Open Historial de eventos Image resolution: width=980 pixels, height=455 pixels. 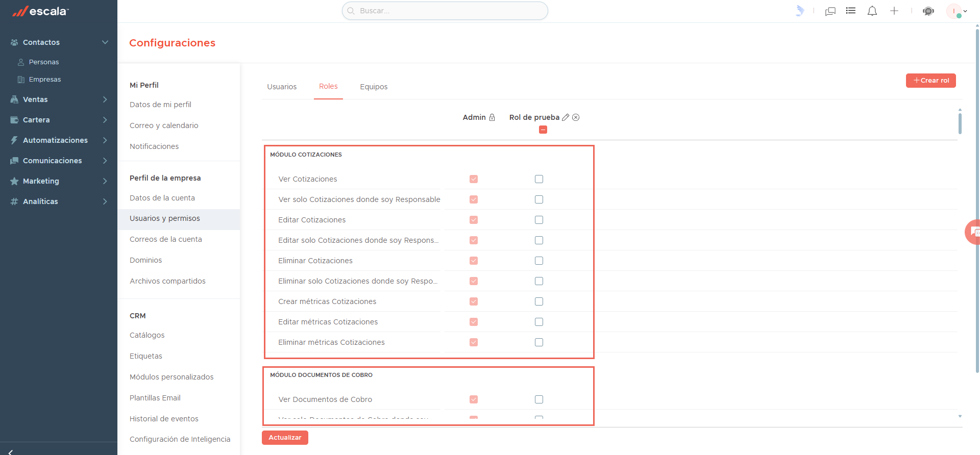[x=164, y=419]
